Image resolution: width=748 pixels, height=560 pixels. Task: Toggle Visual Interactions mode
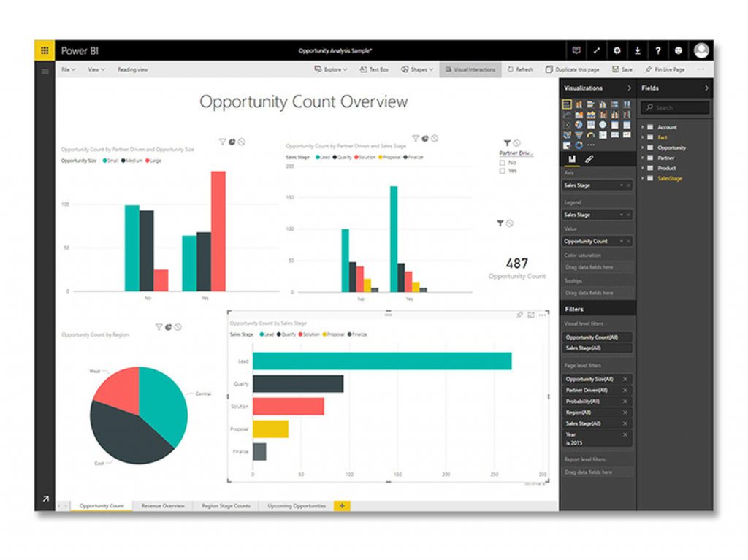(470, 70)
